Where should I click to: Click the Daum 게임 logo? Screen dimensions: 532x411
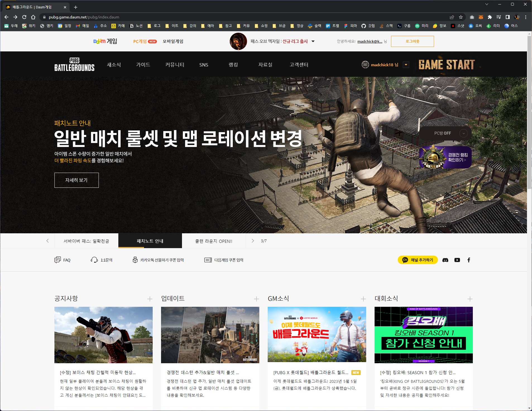coord(105,41)
